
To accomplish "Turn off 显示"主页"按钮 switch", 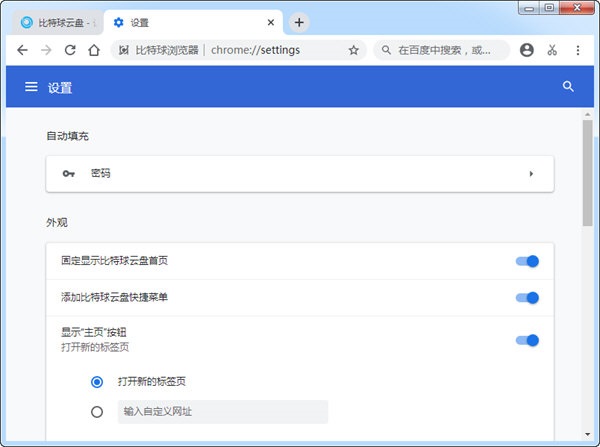I will (527, 340).
